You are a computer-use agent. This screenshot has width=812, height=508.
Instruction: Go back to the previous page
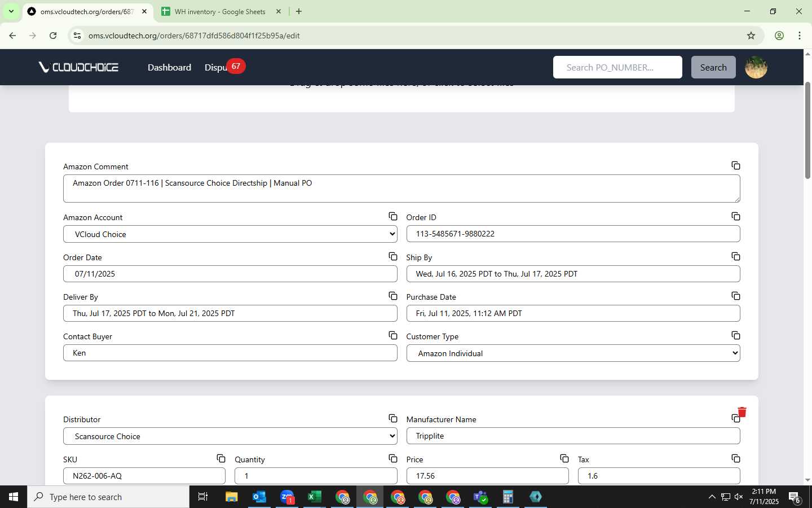[x=12, y=36]
